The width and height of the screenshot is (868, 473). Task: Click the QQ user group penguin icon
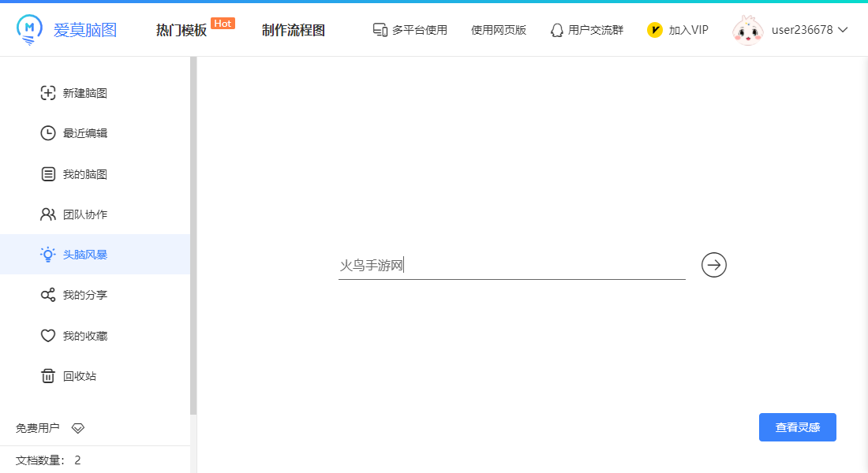click(557, 30)
